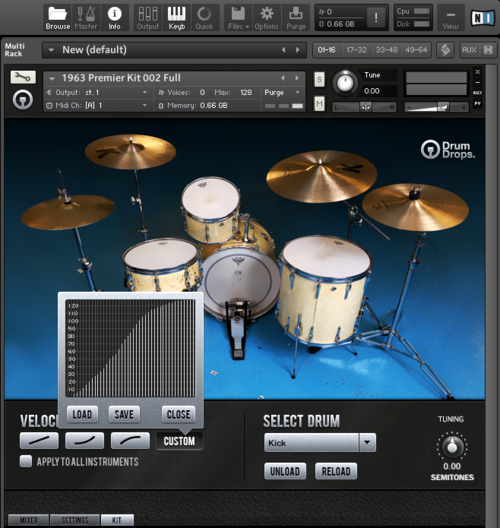Switch to rack page 33-48
The image size is (500, 528).
386,50
